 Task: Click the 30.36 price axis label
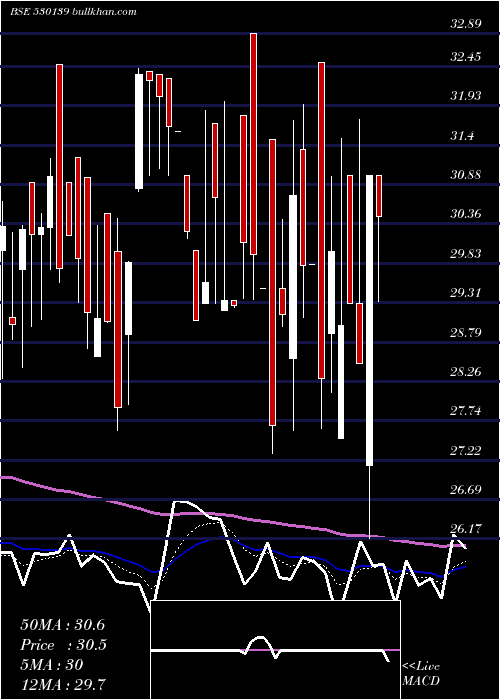point(466,214)
